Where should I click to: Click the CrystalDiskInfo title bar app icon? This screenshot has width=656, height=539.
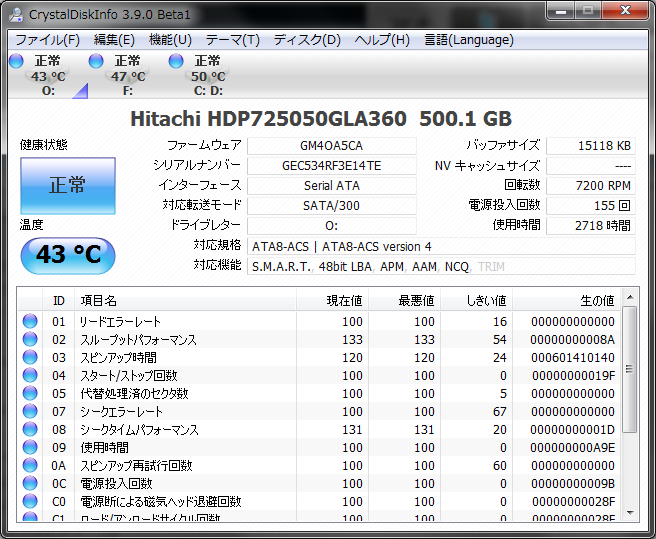tap(16, 14)
